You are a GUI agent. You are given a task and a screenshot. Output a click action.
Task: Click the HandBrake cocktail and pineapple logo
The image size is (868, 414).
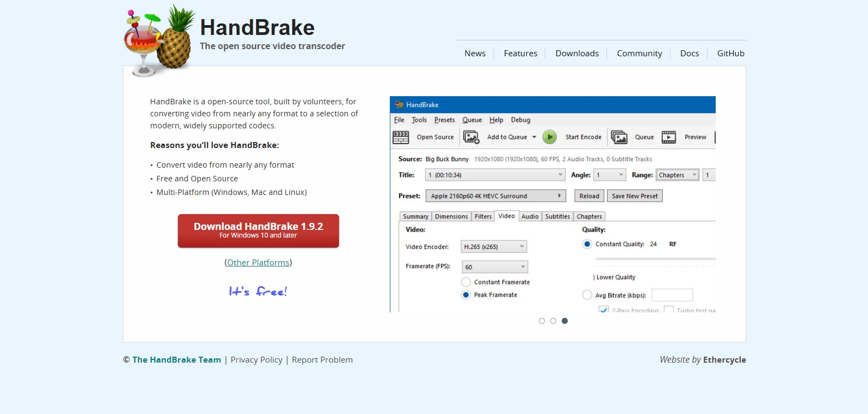pyautogui.click(x=159, y=41)
